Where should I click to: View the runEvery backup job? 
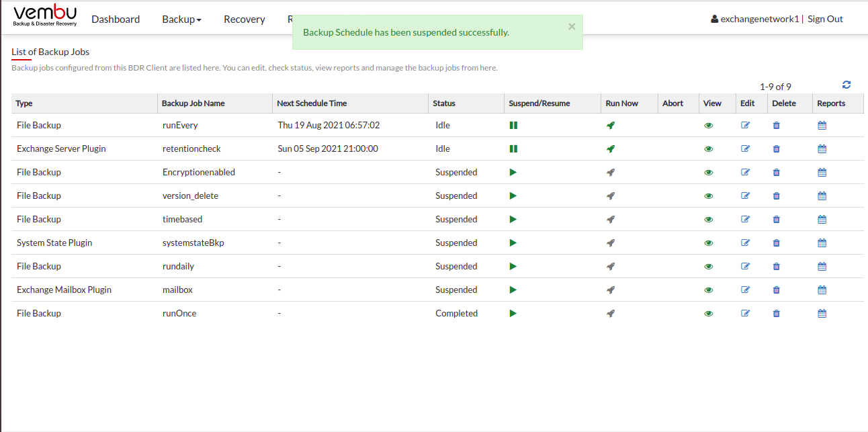pyautogui.click(x=709, y=126)
